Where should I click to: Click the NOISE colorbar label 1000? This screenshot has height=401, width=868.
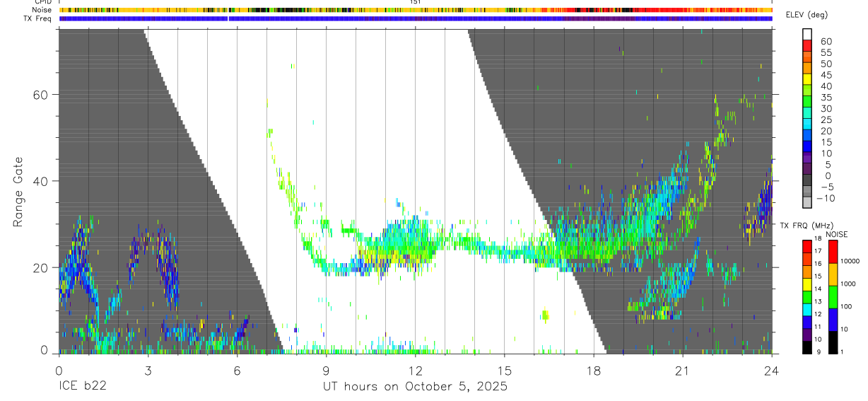point(848,284)
